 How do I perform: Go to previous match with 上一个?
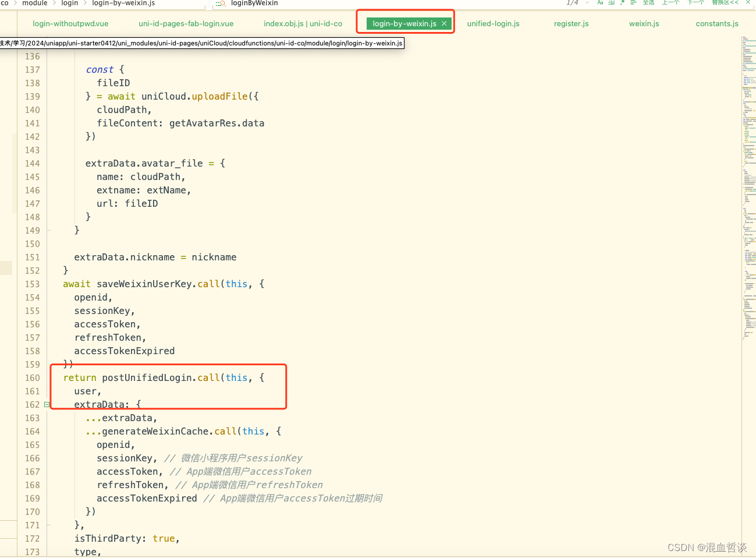point(670,2)
